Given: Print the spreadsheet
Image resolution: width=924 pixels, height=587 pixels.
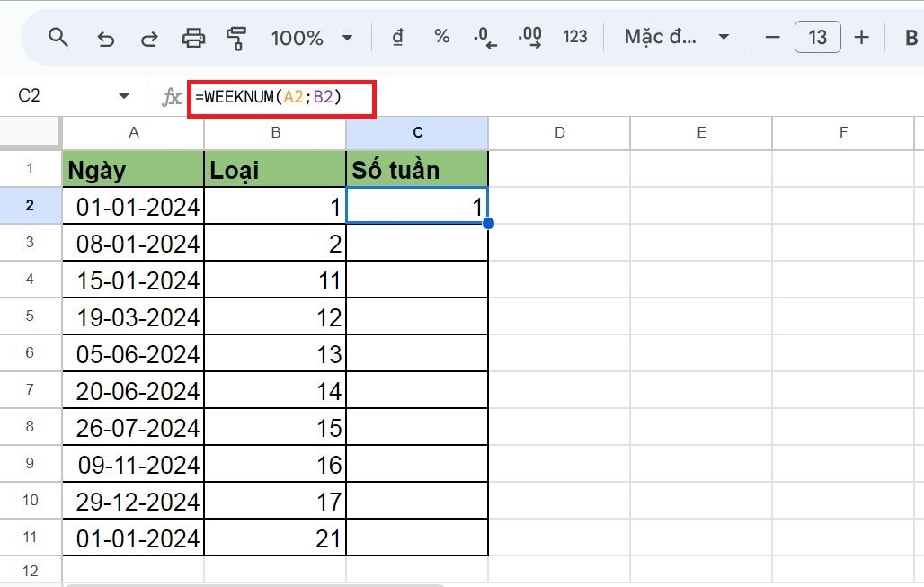Looking at the screenshot, I should (x=193, y=39).
